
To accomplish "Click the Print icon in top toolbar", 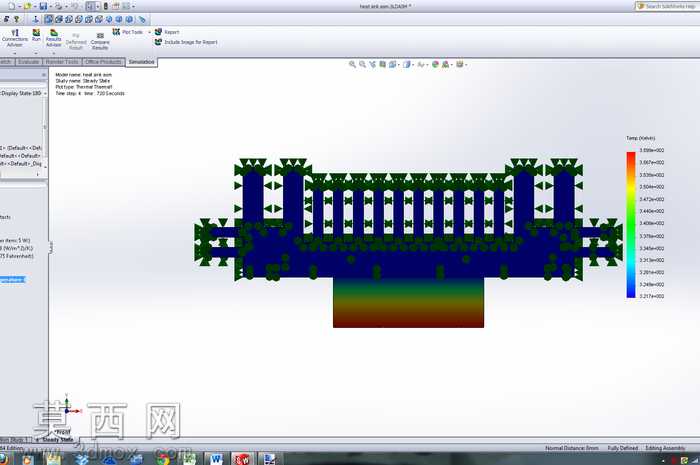I will coord(58,6).
